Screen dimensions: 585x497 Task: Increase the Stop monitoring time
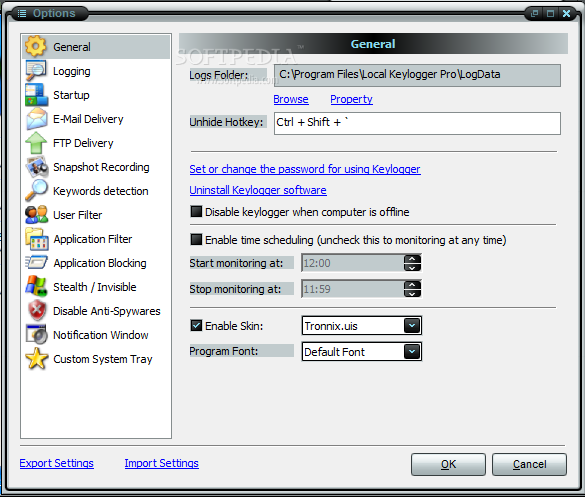(412, 285)
